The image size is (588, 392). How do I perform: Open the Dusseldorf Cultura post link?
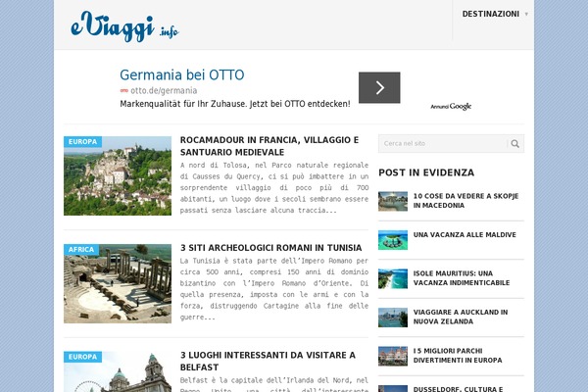point(458,389)
